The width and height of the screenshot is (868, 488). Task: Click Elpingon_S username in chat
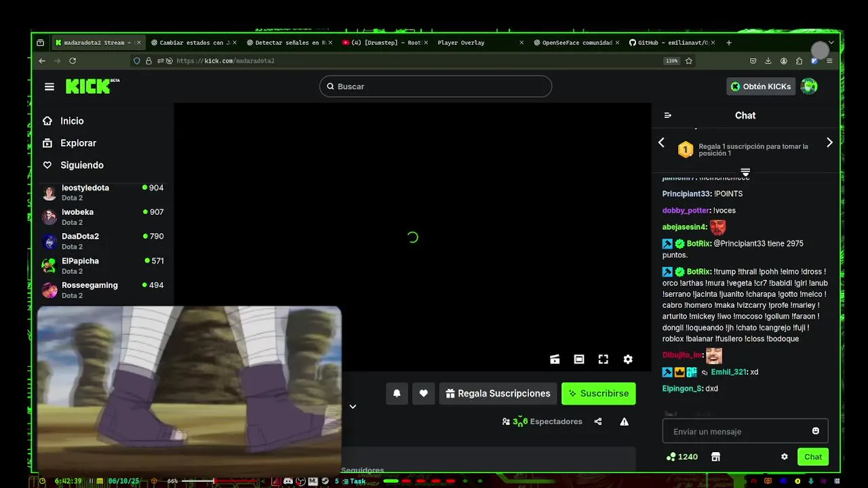pos(682,388)
